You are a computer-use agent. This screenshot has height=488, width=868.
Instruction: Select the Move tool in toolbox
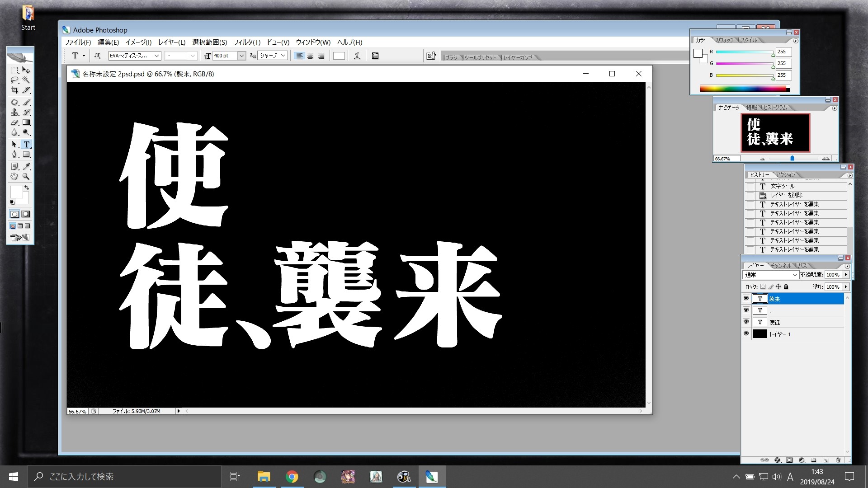[26, 70]
